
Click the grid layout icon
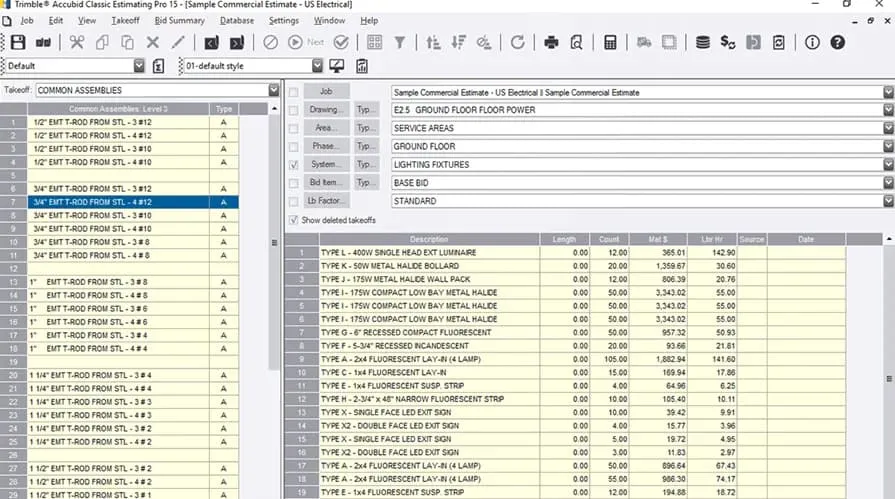374,42
